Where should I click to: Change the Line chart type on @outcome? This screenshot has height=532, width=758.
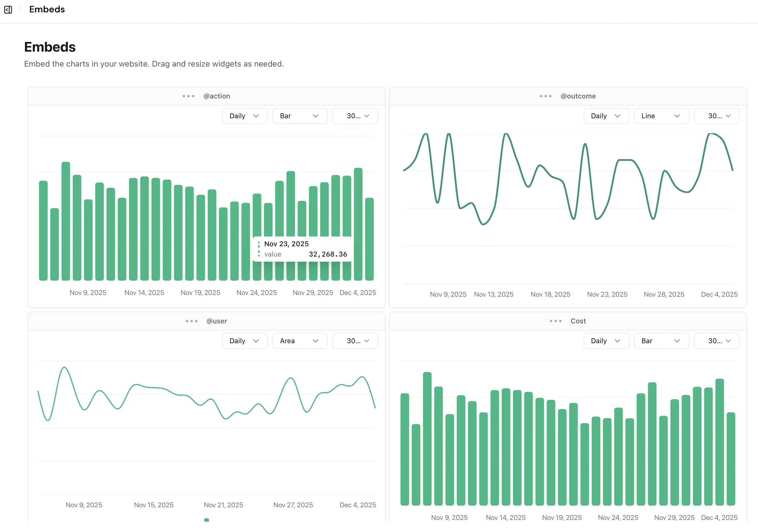click(x=661, y=116)
